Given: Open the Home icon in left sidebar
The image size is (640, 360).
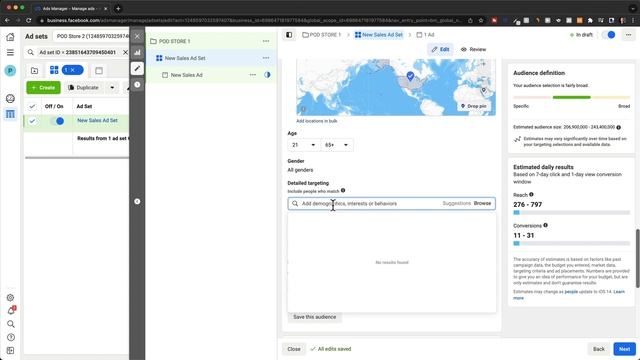Looking at the screenshot, I should coord(10,37).
